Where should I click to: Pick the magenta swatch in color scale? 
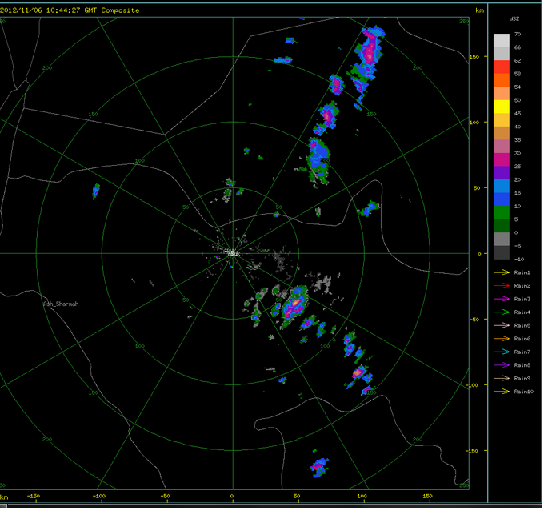tap(502, 160)
